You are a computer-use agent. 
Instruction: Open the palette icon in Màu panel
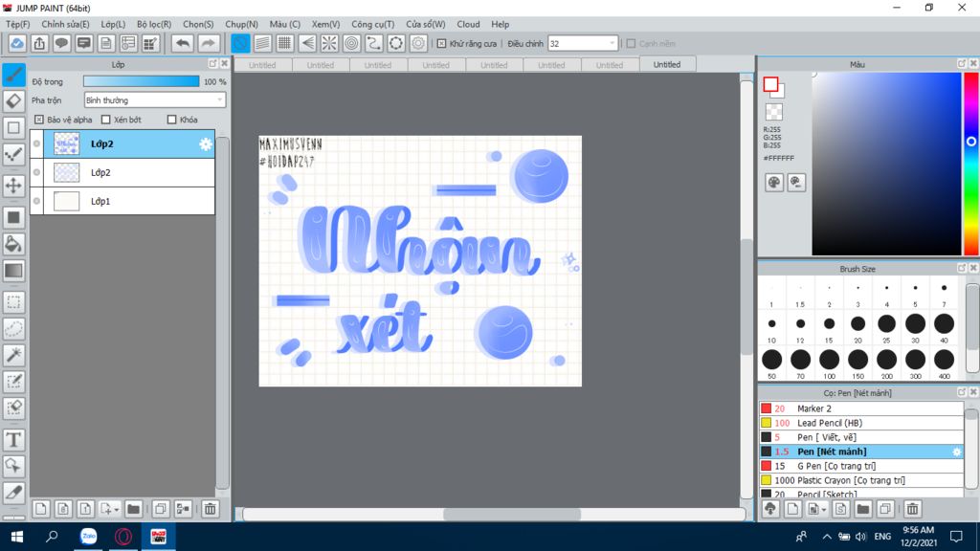point(773,183)
